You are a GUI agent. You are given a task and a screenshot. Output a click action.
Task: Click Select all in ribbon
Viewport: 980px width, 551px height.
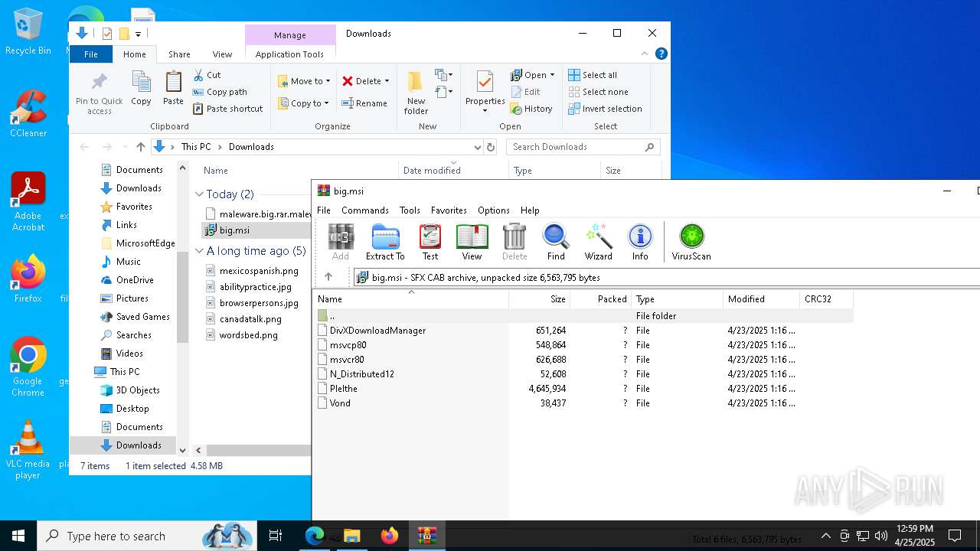(x=593, y=75)
